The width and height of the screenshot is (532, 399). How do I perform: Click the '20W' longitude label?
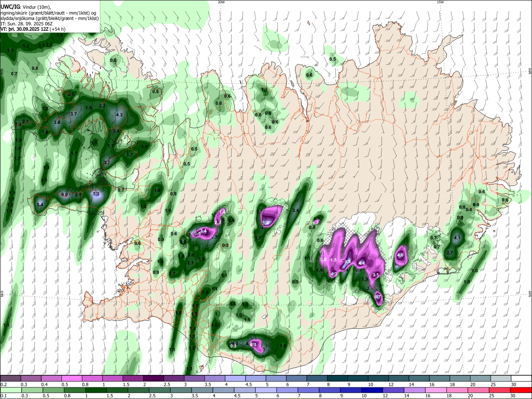click(x=221, y=2)
